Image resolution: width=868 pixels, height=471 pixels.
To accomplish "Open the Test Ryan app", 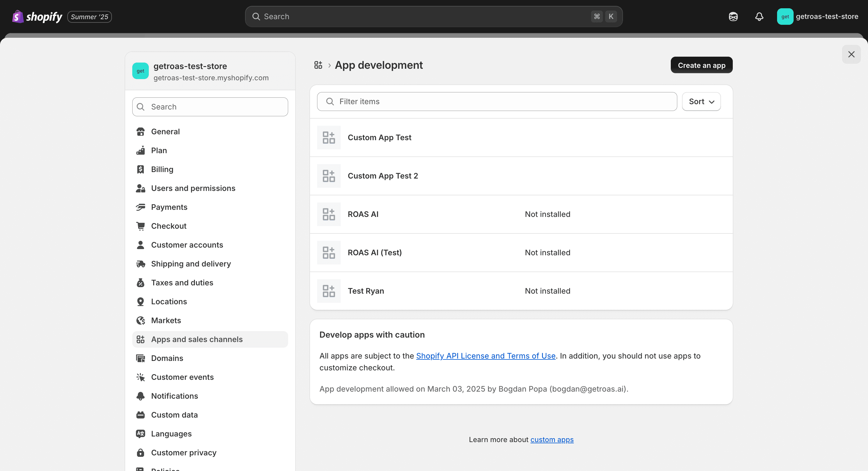I will click(x=521, y=291).
